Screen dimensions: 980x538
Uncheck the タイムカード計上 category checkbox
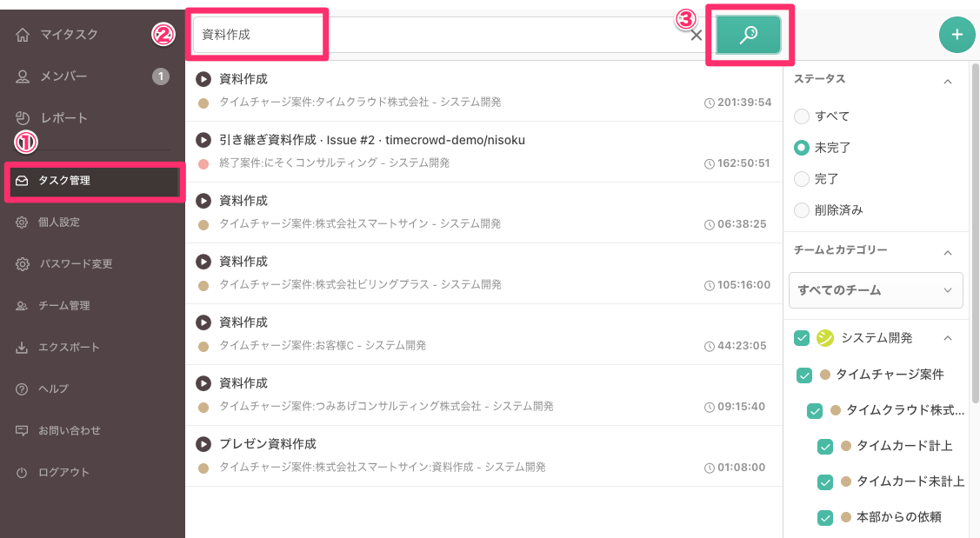(x=824, y=446)
